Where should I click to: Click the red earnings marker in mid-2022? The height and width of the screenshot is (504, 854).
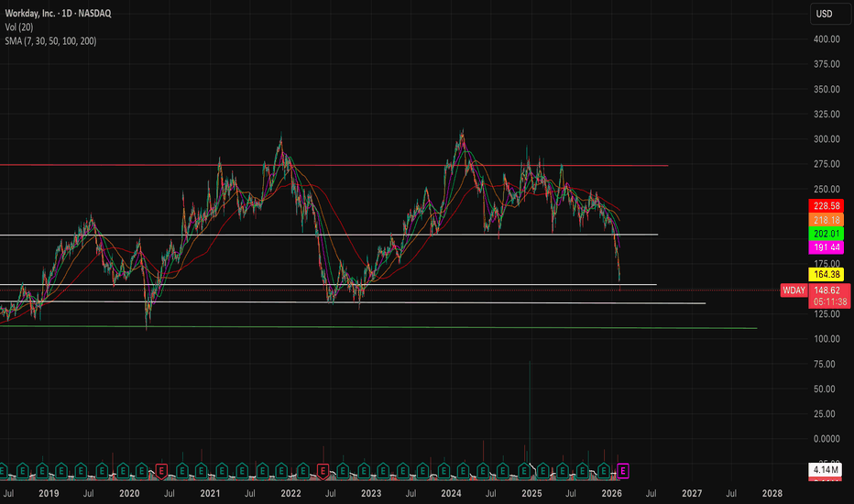click(323, 471)
